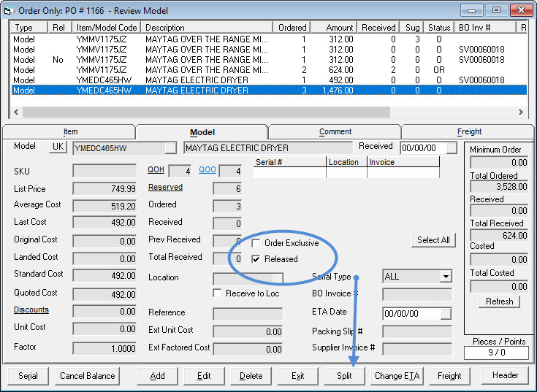Screen dimensions: 537x392
Task: Click the UK button beside Model
Action: click(58, 147)
